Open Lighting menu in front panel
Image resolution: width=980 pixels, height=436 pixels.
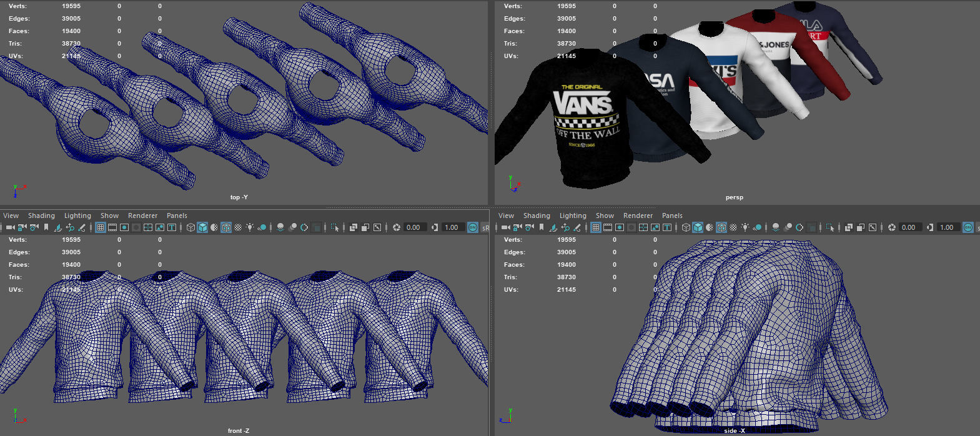pyautogui.click(x=77, y=216)
